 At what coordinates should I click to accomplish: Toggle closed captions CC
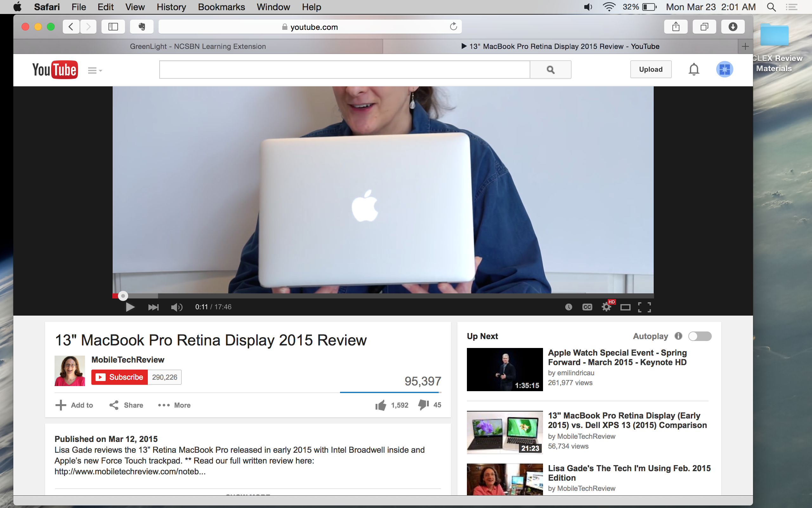tap(587, 307)
